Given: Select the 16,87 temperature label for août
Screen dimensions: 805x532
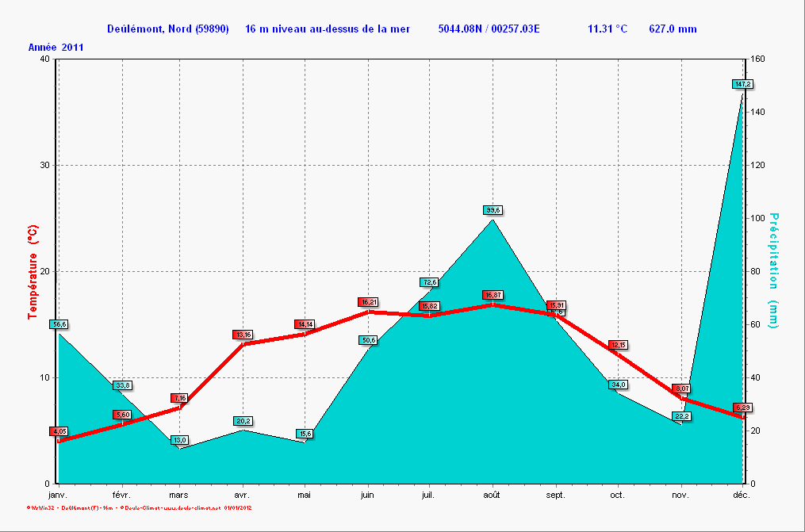Looking at the screenshot, I should pos(493,295).
